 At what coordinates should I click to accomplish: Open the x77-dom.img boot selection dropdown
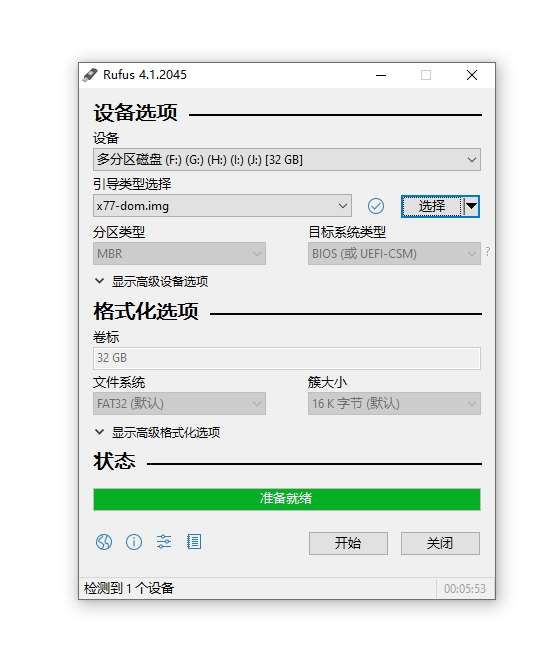pyautogui.click(x=222, y=206)
